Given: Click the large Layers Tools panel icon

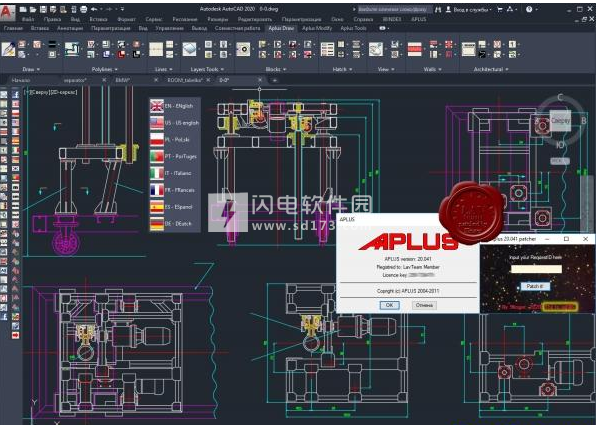Looking at the screenshot, I should pyautogui.click(x=189, y=49).
